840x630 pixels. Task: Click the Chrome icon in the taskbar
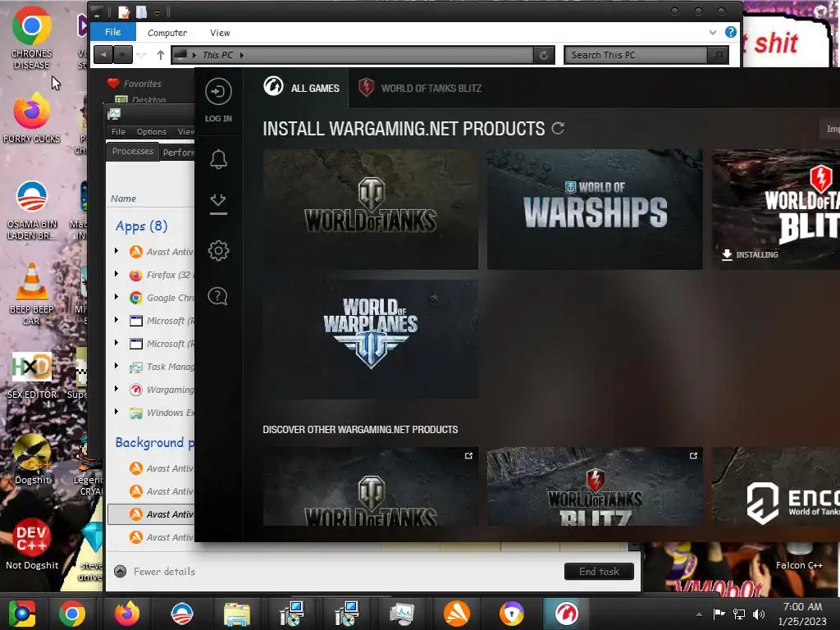tap(72, 614)
